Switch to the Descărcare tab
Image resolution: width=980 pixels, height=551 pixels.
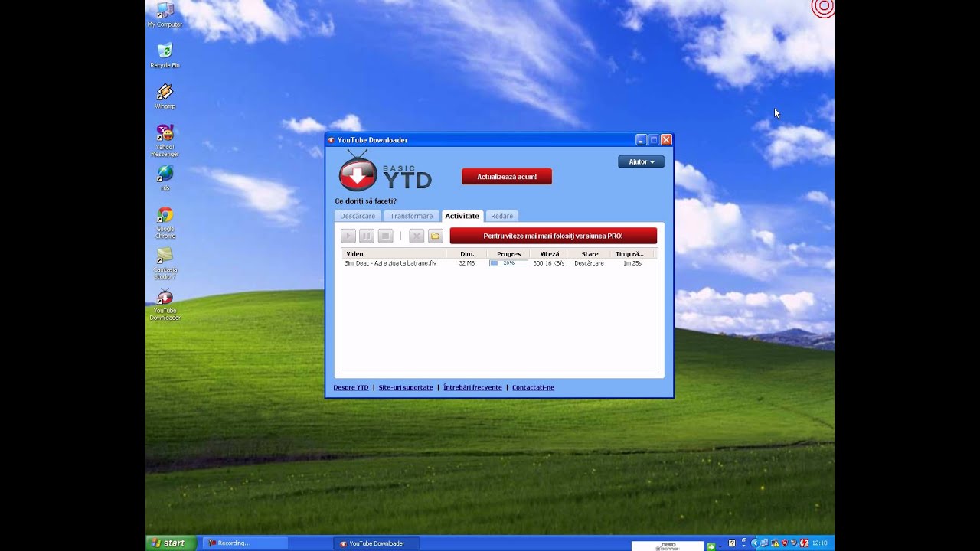click(x=358, y=216)
